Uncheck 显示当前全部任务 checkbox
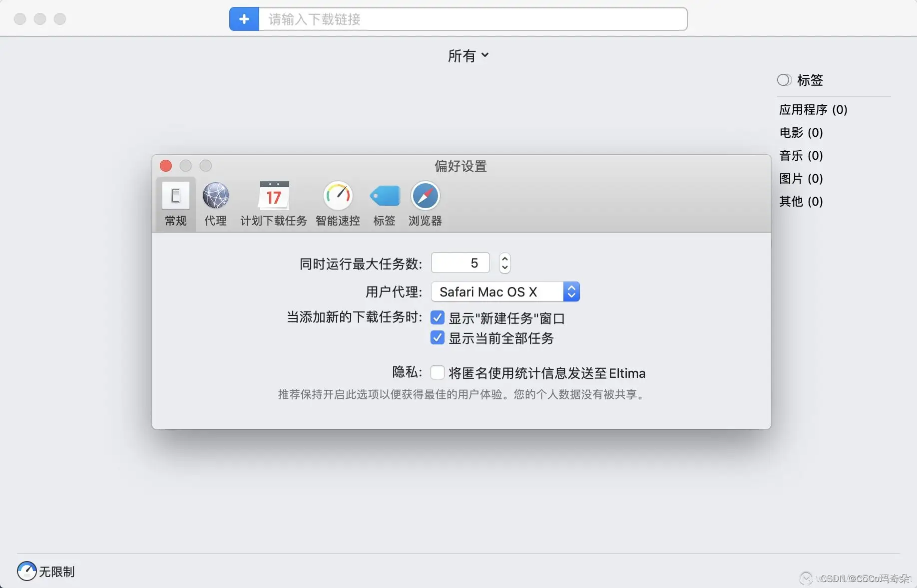Viewport: 917px width, 588px height. [438, 338]
